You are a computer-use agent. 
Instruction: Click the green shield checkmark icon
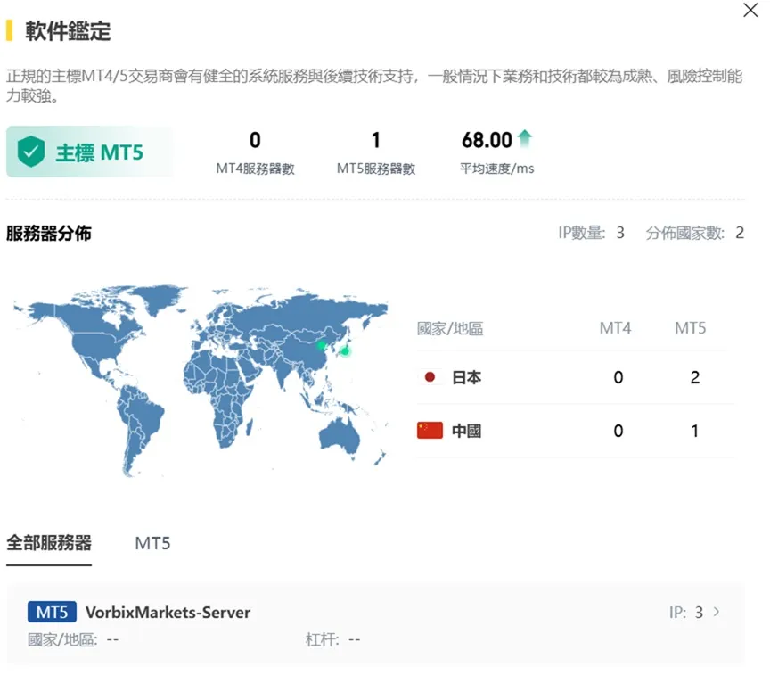(x=31, y=152)
